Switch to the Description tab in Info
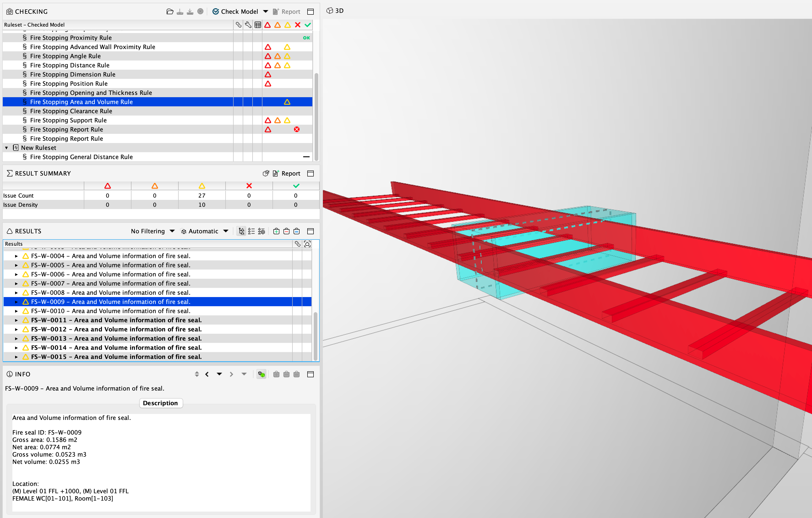The height and width of the screenshot is (518, 812). pyautogui.click(x=161, y=403)
